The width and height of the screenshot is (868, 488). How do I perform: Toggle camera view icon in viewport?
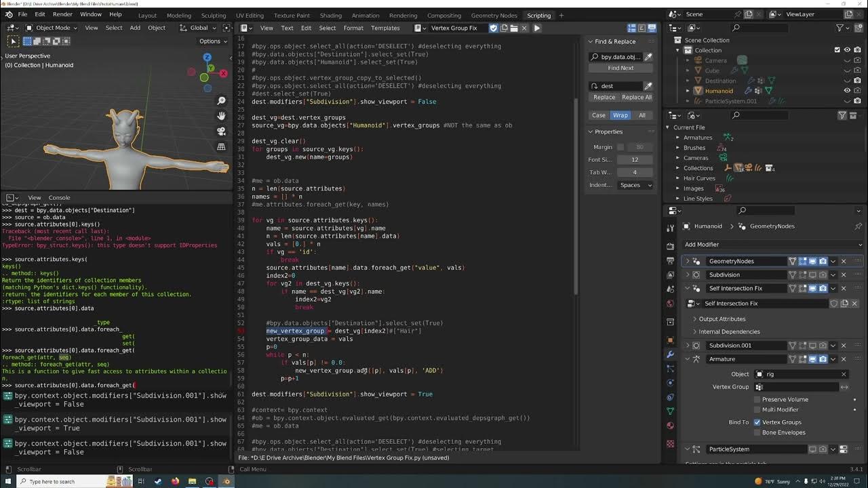click(x=221, y=131)
